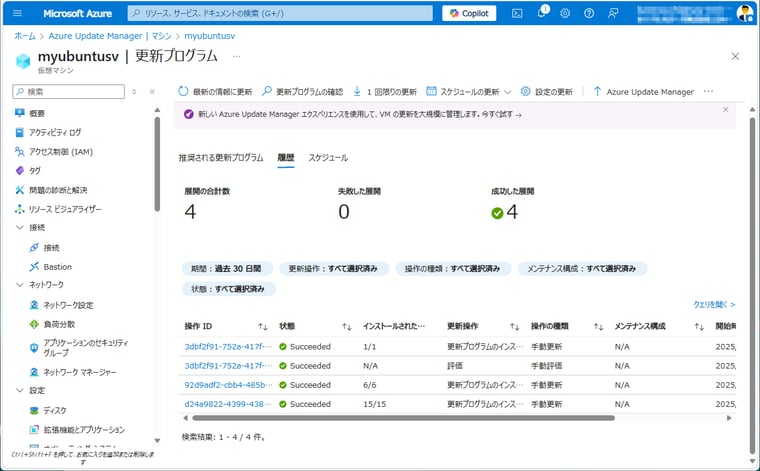Viewport: 760px width, 471px height.
Task: Open the notifications bell
Action: click(x=541, y=13)
